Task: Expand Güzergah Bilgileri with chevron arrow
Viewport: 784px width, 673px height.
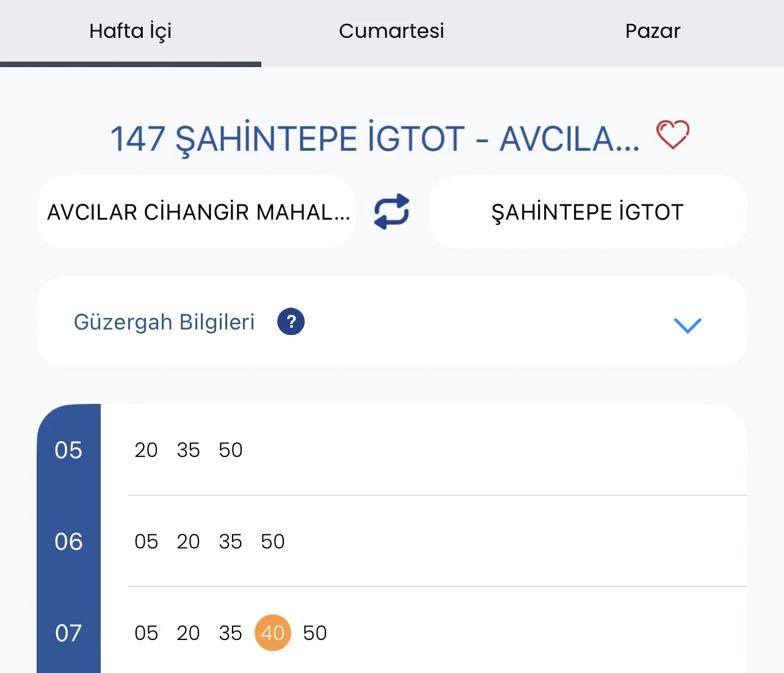Action: [688, 325]
